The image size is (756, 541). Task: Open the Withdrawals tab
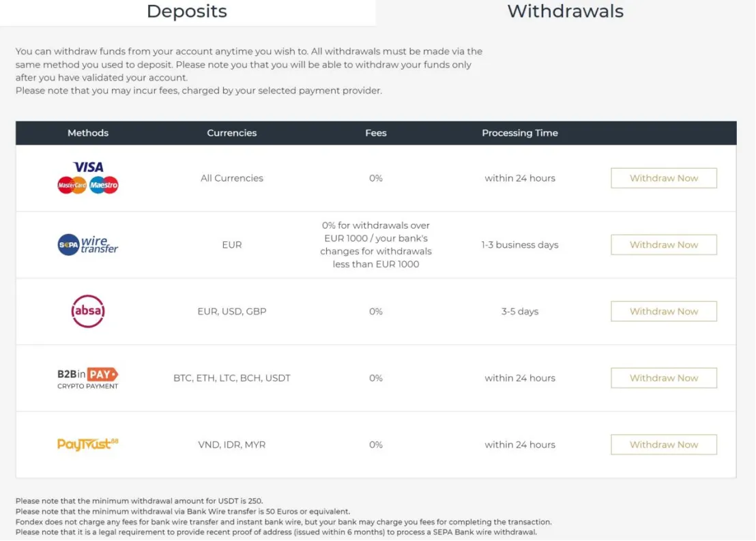565,12
